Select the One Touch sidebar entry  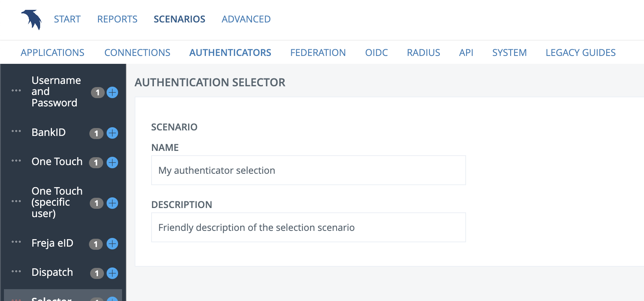pyautogui.click(x=57, y=162)
